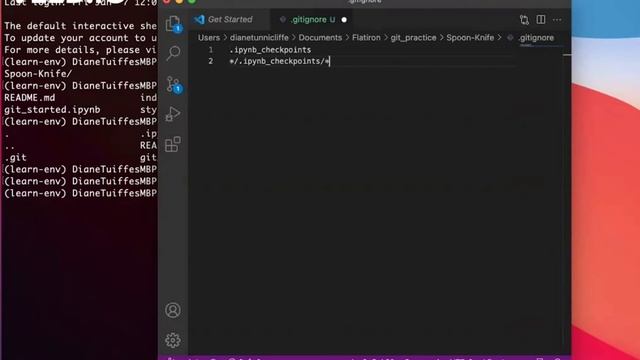Click line 2 text */.ipynb_checkpoints/*
The height and width of the screenshot is (360, 640).
(x=279, y=61)
